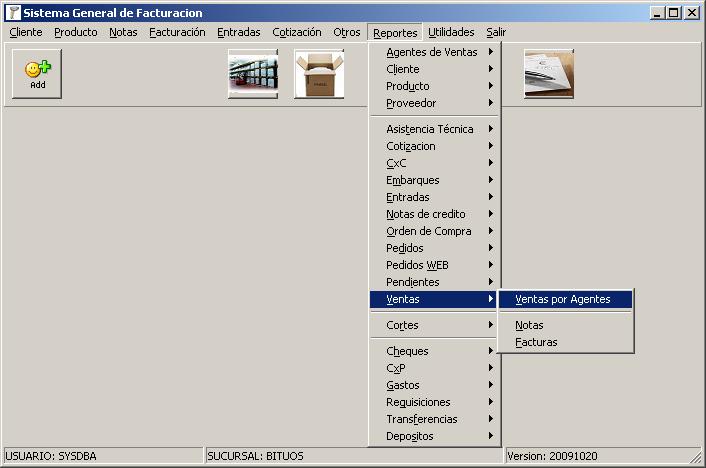Open the Entradas menu in menu bar
Viewport: 706px width, 468px height.
[239, 32]
